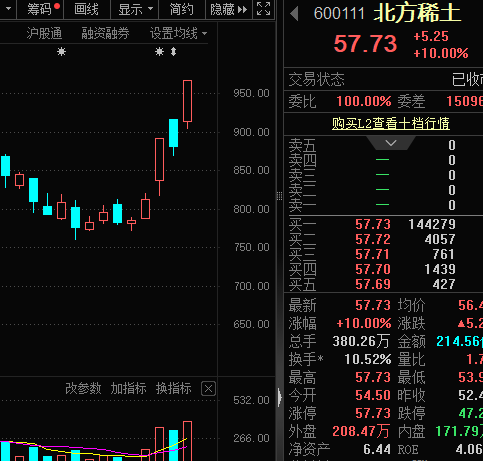Viewport: 483px width, 461px height.
Task: Click the large current price 57.73
Action: (x=365, y=44)
